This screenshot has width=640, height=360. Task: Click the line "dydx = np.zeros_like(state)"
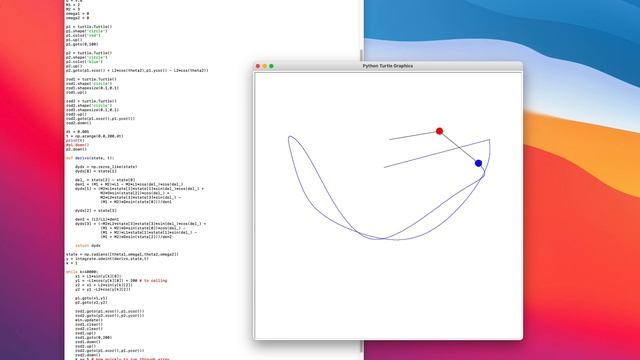[x=106, y=167]
